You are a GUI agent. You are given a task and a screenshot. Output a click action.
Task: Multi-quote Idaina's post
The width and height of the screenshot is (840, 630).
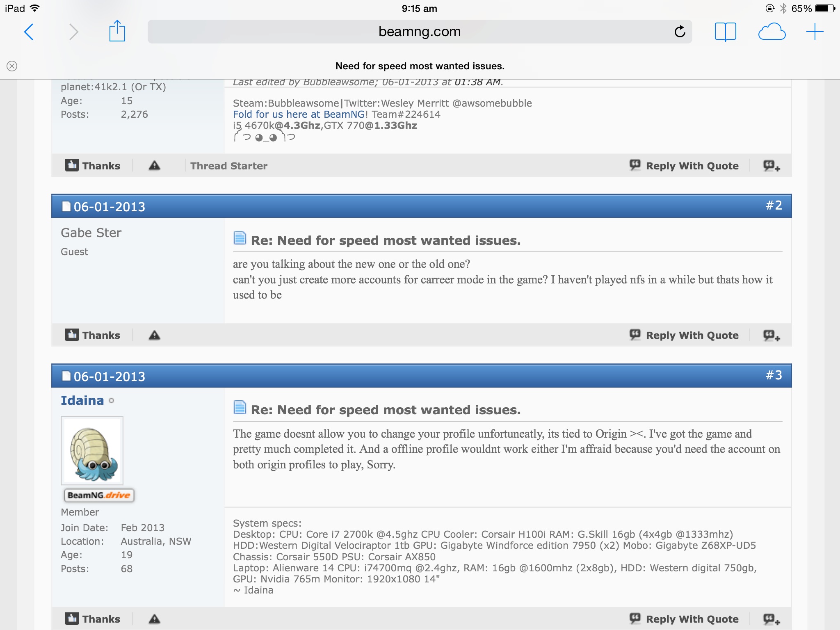pos(772,619)
